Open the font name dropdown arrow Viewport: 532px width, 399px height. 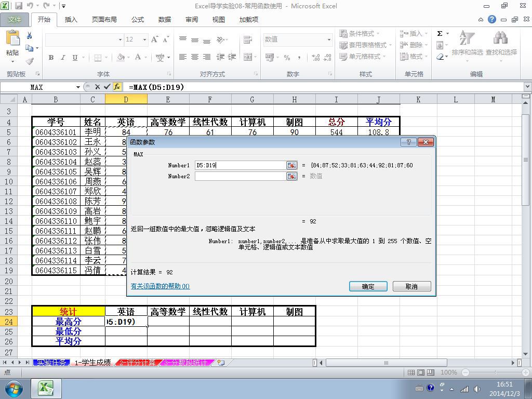pyautogui.click(x=120, y=39)
